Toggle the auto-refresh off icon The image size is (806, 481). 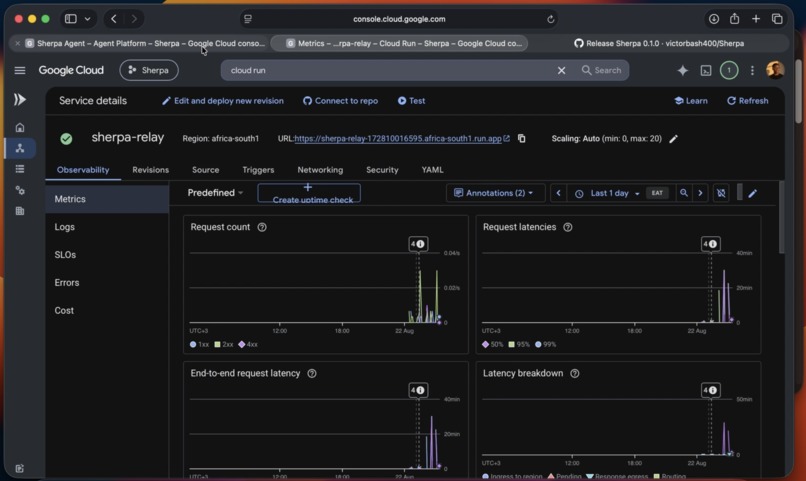(x=721, y=193)
